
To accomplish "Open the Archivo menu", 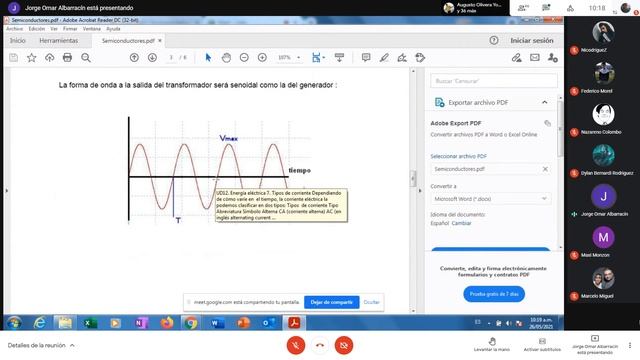I will click(x=14, y=29).
